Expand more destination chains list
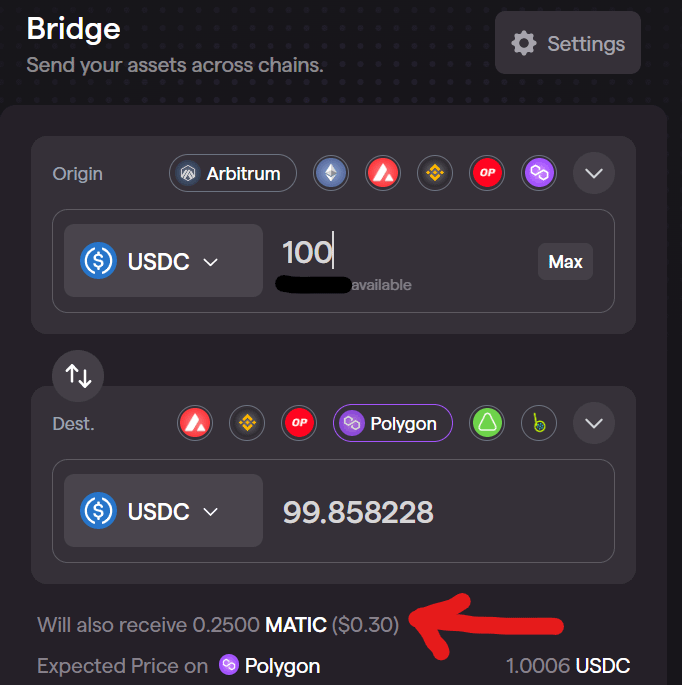This screenshot has height=685, width=682. coord(594,423)
